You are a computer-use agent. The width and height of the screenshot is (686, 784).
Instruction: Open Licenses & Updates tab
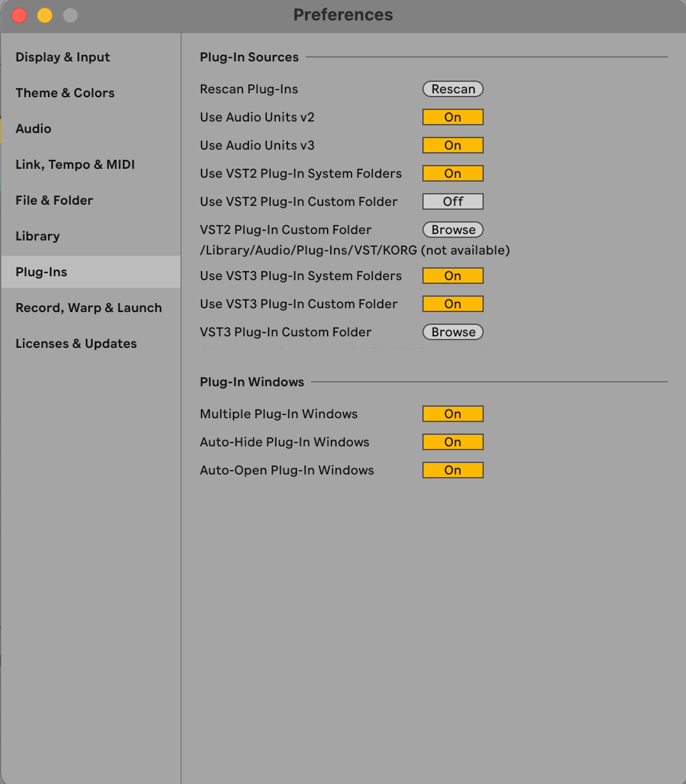(76, 343)
